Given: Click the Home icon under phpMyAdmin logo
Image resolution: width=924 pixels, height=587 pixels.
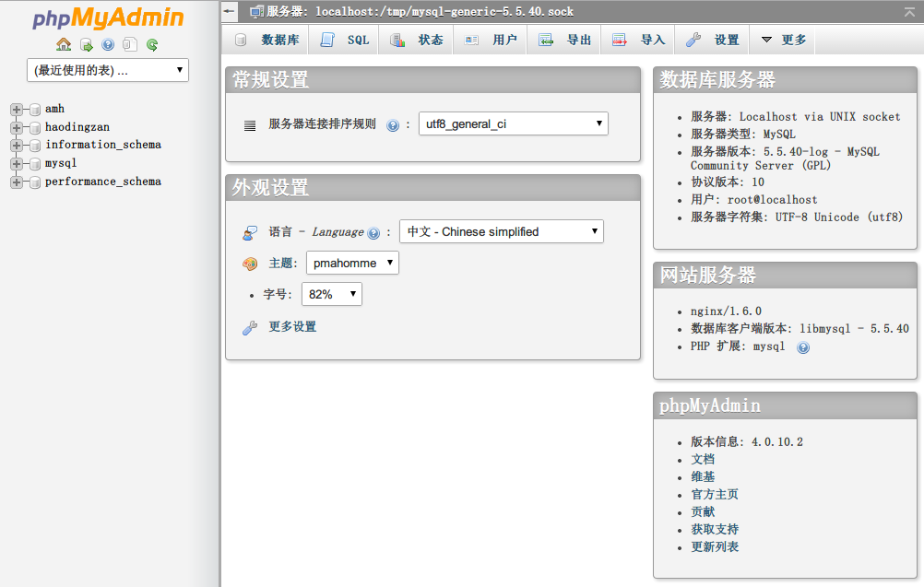Looking at the screenshot, I should pos(63,44).
